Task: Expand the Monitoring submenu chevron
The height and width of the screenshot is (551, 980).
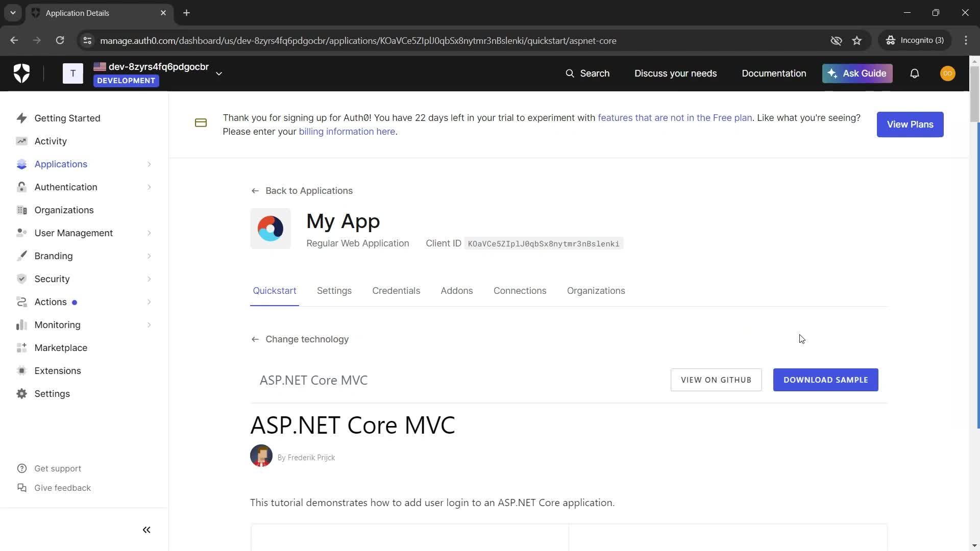Action: pos(149,325)
